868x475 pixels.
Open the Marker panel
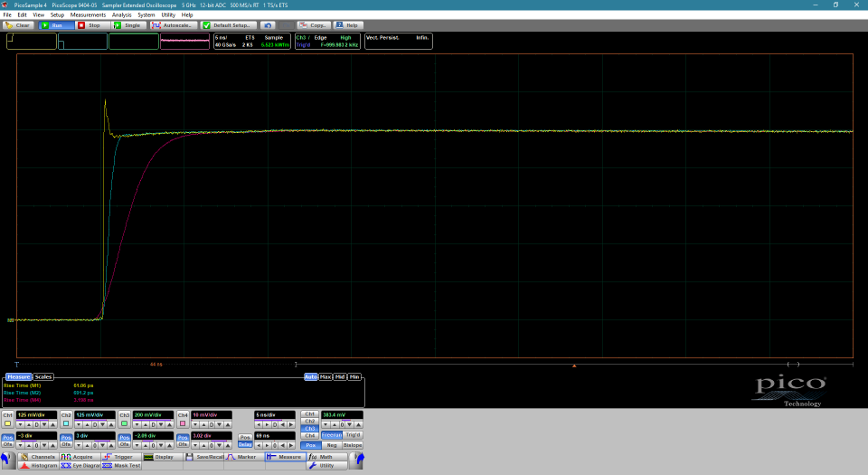coord(241,457)
